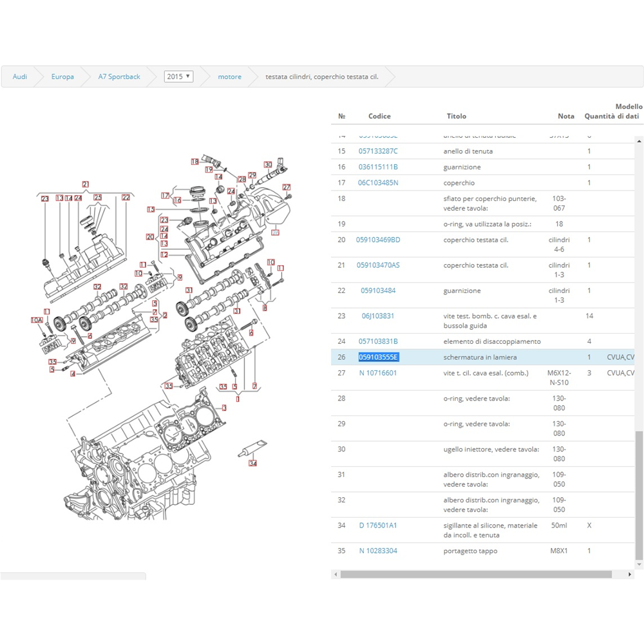Image resolution: width=644 pixels, height=644 pixels.
Task: Select part code 059103484
Action: pyautogui.click(x=378, y=290)
